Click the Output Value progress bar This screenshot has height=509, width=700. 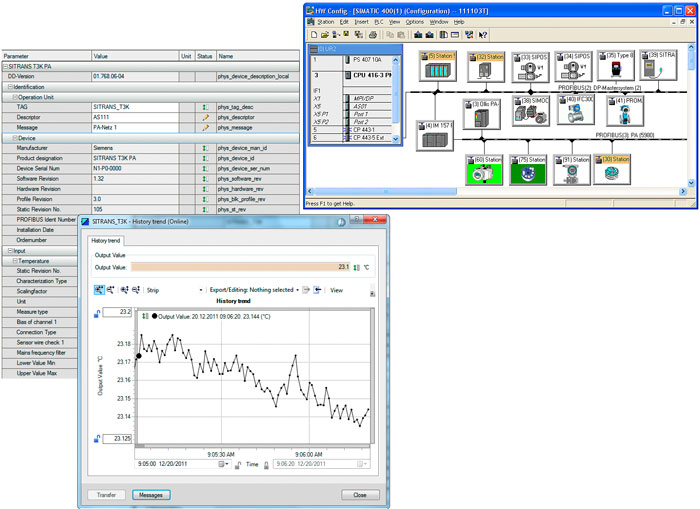241,267
